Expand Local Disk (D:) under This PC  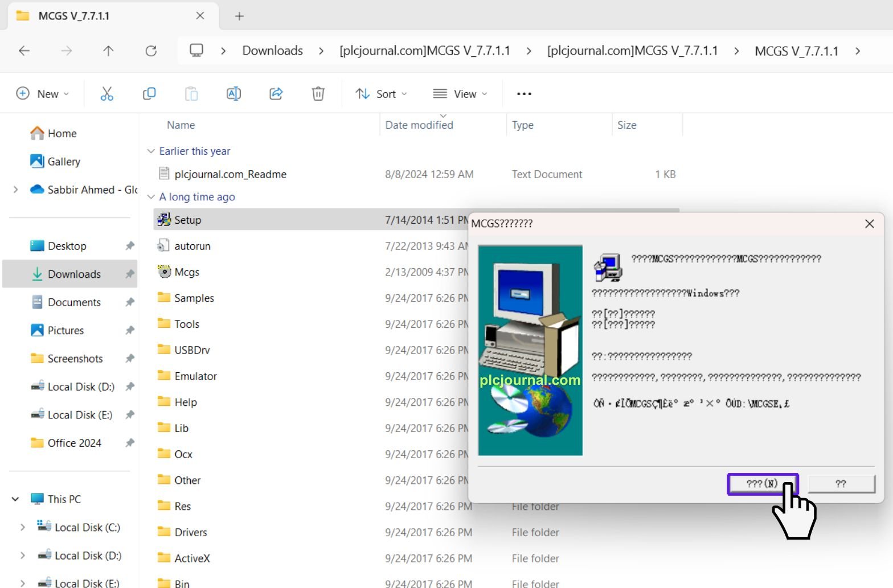pos(23,555)
